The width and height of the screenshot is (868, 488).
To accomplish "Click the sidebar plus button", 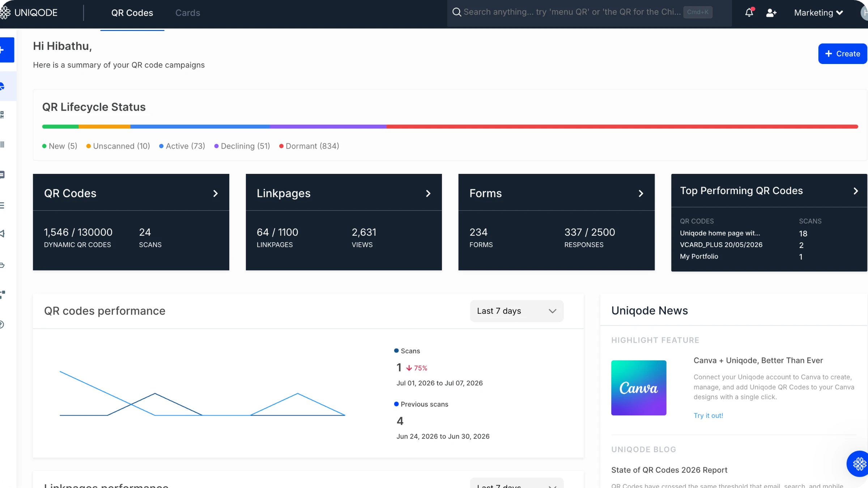I will (x=7, y=50).
